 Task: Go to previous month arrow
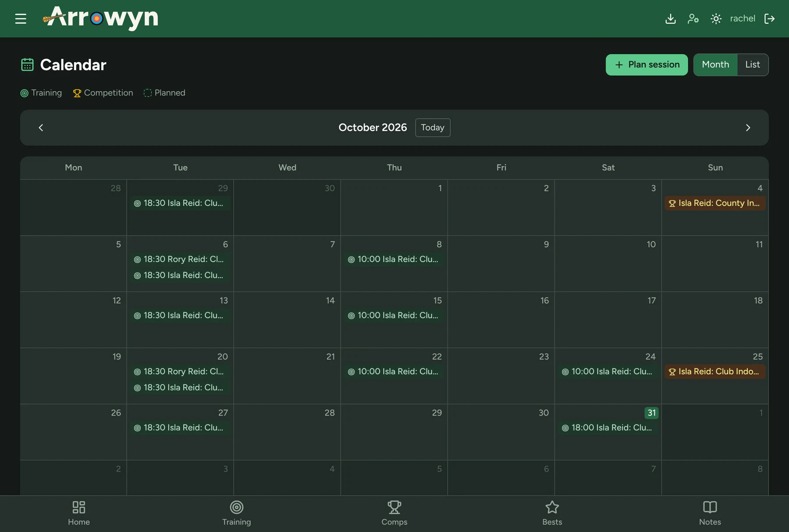[41, 128]
